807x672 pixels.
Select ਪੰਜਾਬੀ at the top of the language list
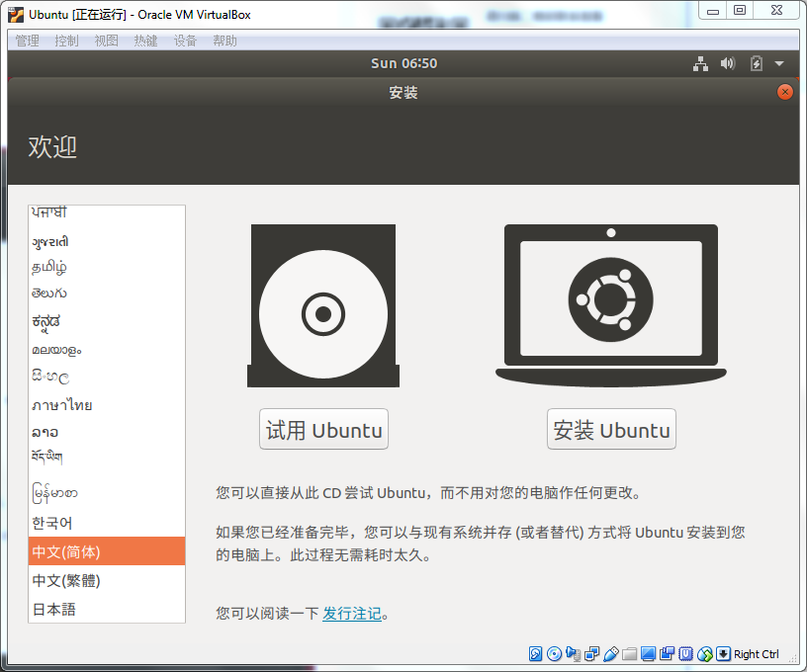click(x=107, y=212)
